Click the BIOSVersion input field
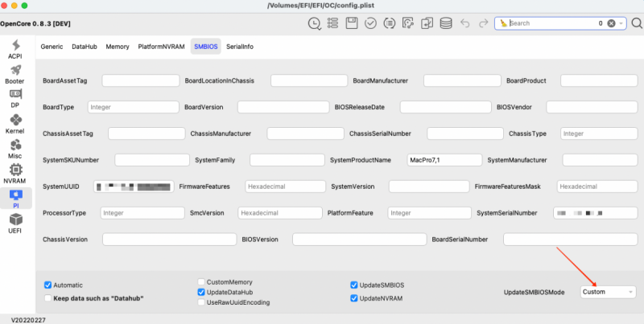This screenshot has width=644, height=324. [x=359, y=240]
